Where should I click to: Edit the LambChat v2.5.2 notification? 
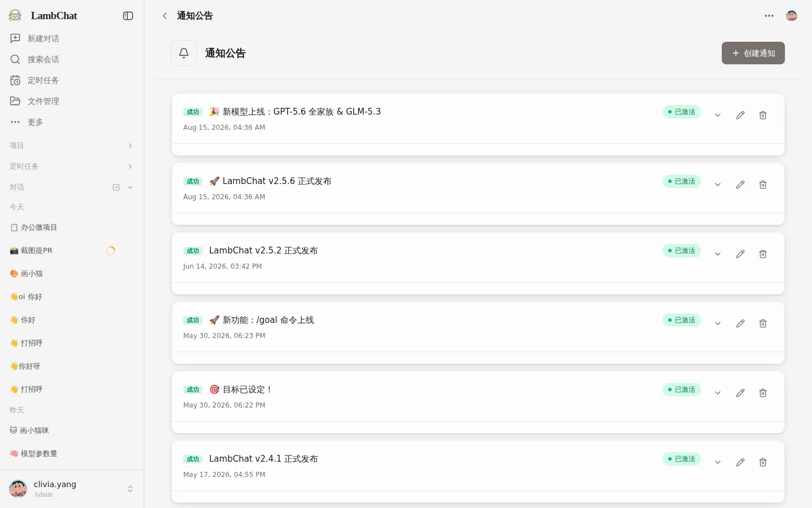coord(740,254)
